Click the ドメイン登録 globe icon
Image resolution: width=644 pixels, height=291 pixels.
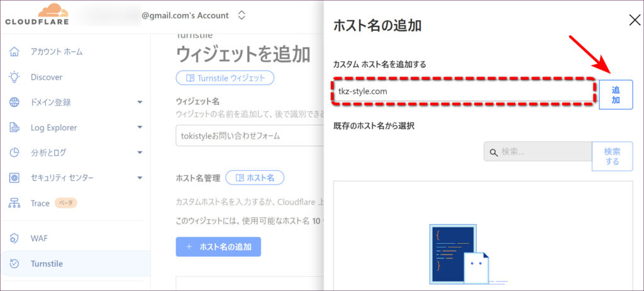coord(14,102)
